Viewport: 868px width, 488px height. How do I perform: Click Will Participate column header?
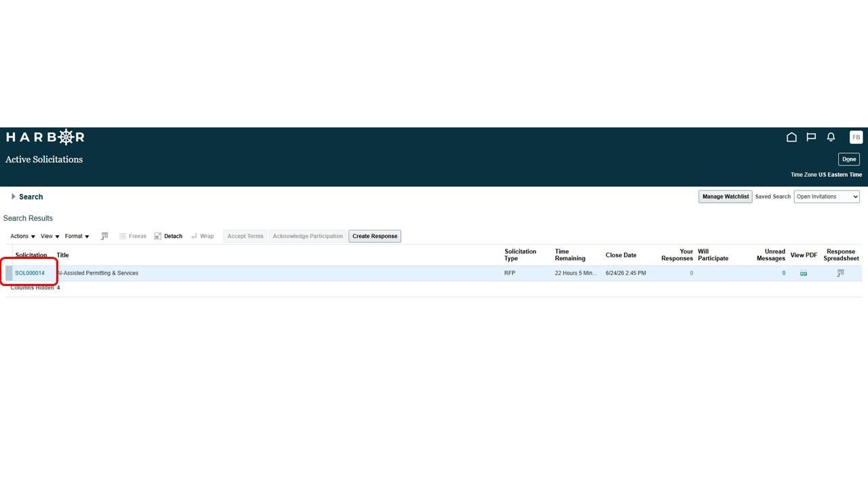pos(713,255)
